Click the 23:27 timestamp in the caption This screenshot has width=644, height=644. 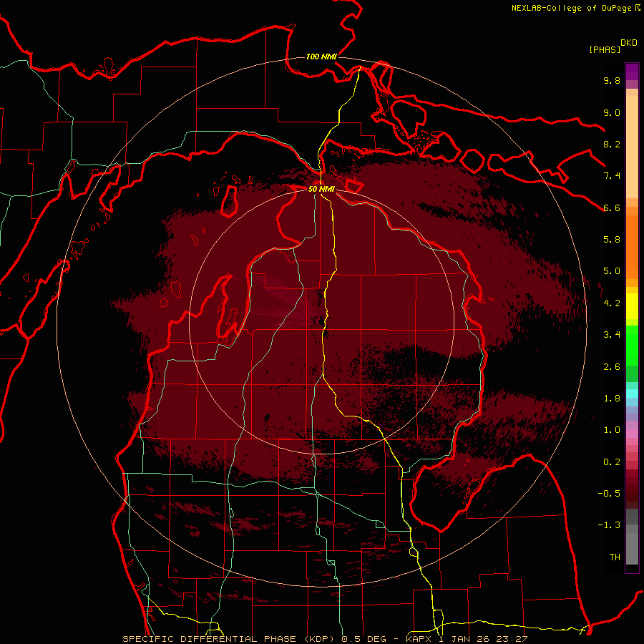pyautogui.click(x=513, y=639)
